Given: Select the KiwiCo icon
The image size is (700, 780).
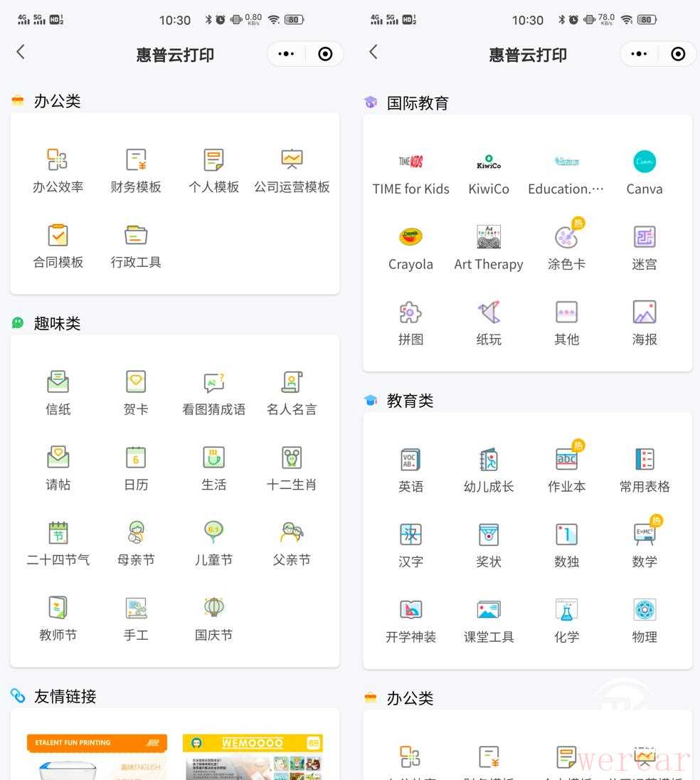Looking at the screenshot, I should click(x=489, y=162).
